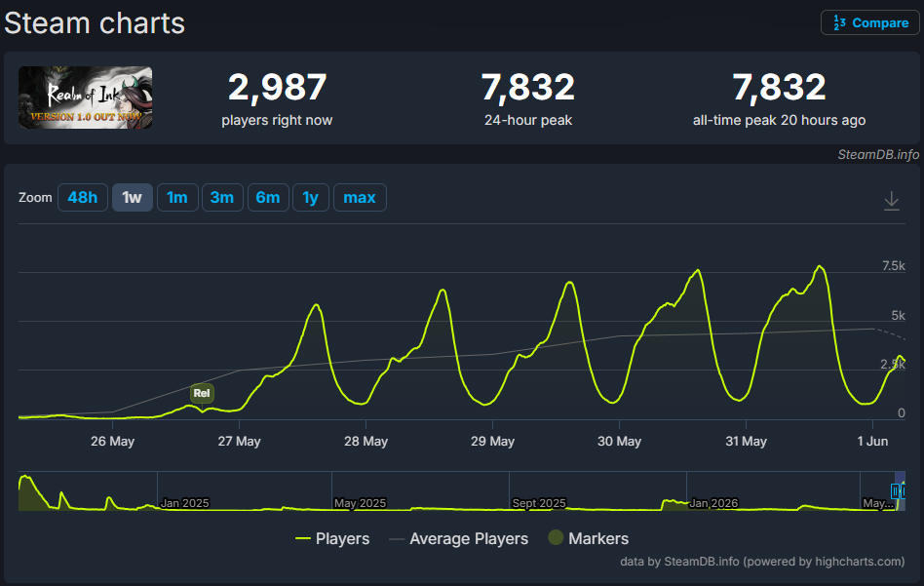Viewport: 924px width, 586px height.
Task: Click the 30 May axis label
Action: pyautogui.click(x=619, y=441)
